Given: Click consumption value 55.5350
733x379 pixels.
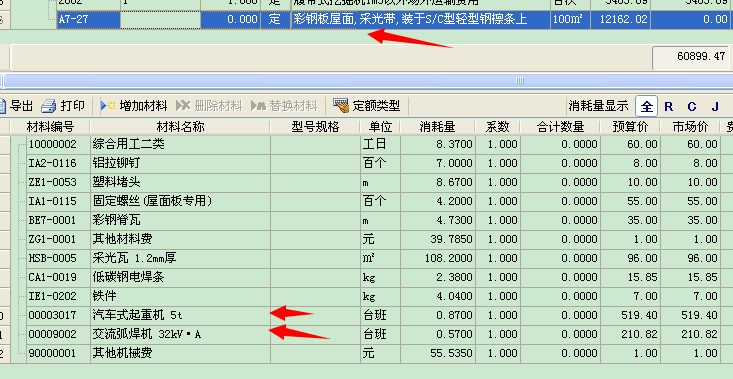Looking at the screenshot, I should [451, 354].
